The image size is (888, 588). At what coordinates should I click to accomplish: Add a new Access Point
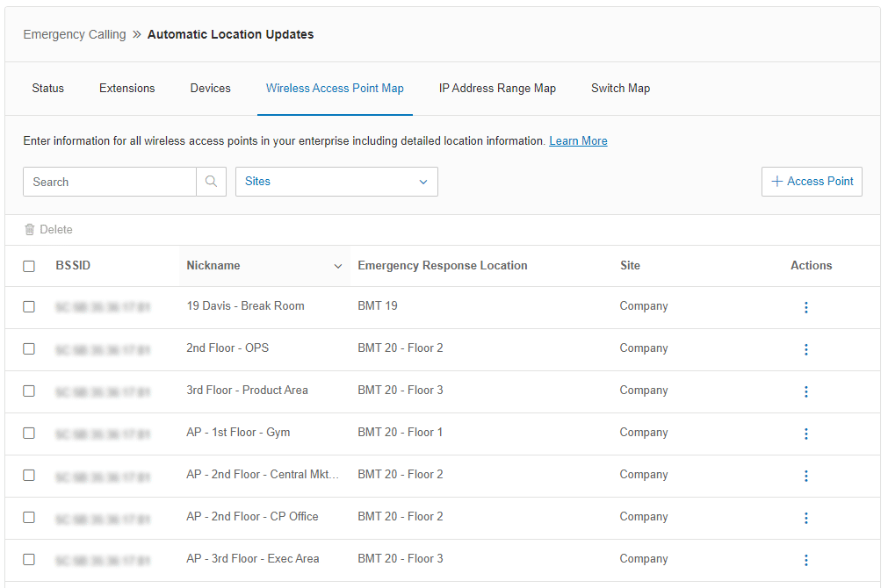point(812,182)
